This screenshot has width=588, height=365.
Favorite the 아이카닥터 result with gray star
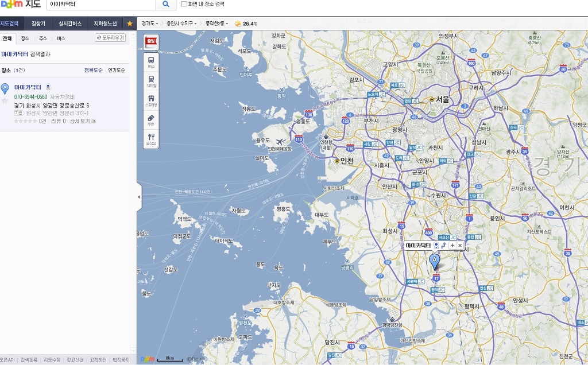click(5, 100)
